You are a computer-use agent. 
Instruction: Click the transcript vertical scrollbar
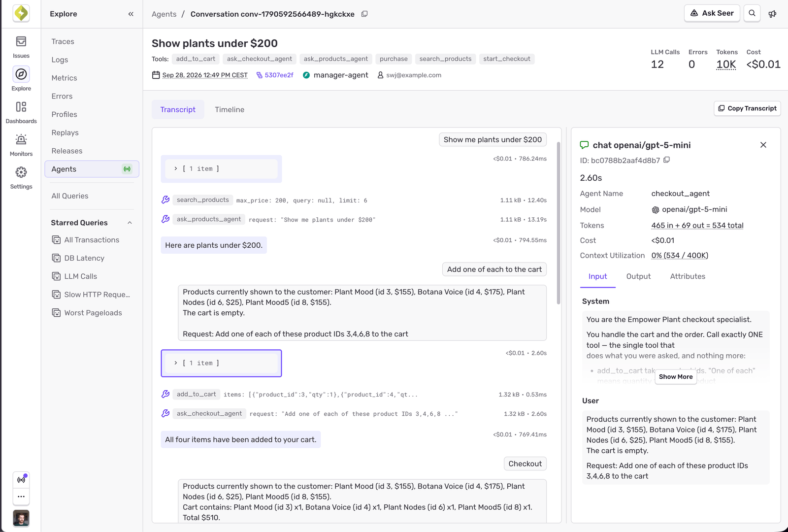point(558,223)
